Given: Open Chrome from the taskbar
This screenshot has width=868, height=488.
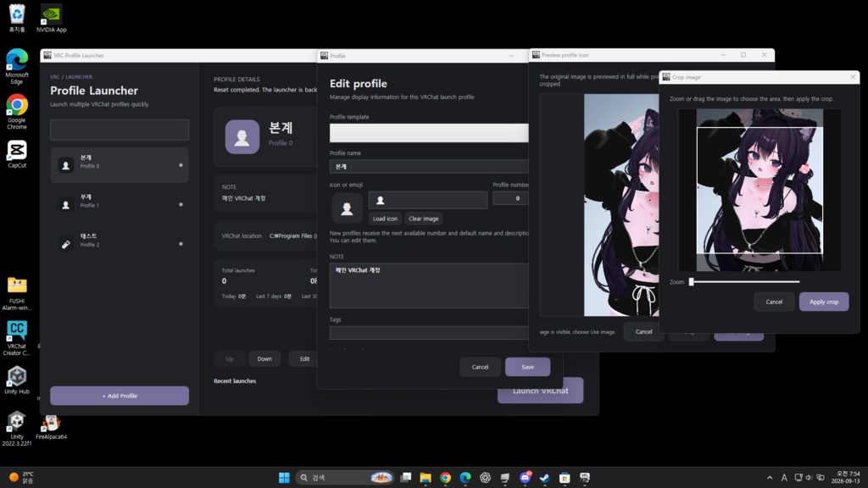Looking at the screenshot, I should (445, 478).
